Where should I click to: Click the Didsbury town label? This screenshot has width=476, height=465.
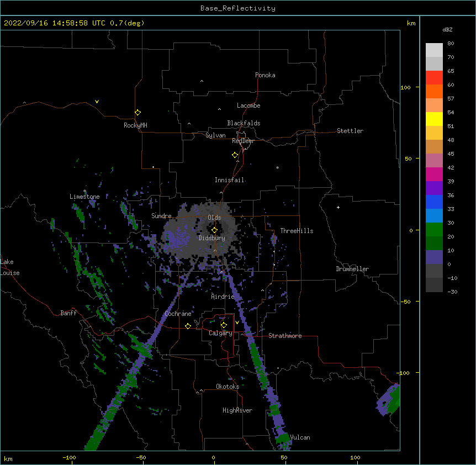tap(211, 238)
